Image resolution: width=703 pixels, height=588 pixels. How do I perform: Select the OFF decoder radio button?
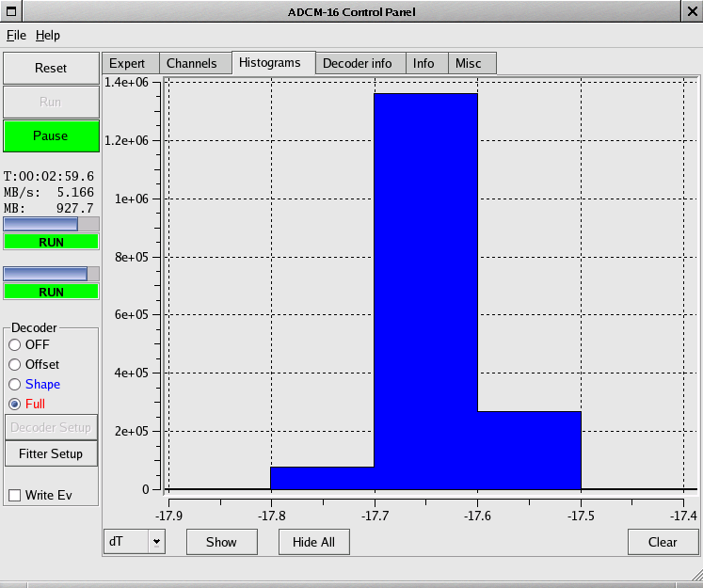click(x=15, y=344)
